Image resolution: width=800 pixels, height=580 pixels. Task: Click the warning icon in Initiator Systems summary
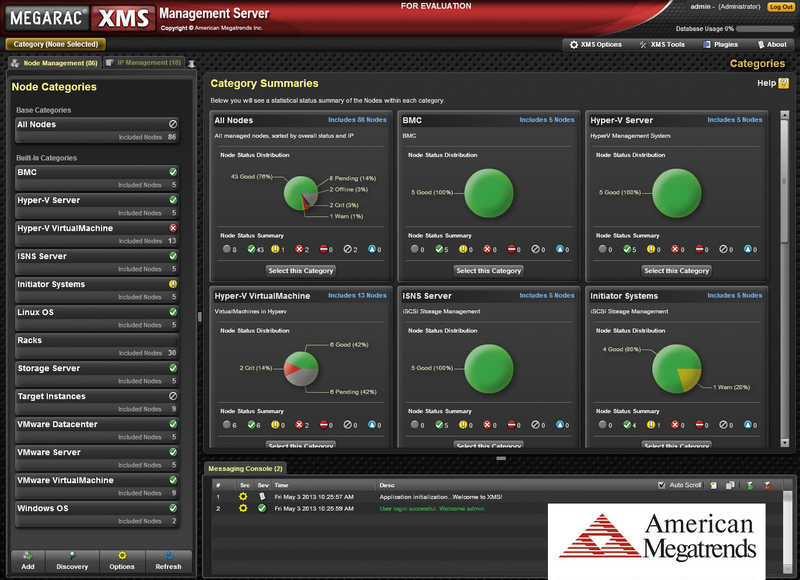tap(651, 424)
